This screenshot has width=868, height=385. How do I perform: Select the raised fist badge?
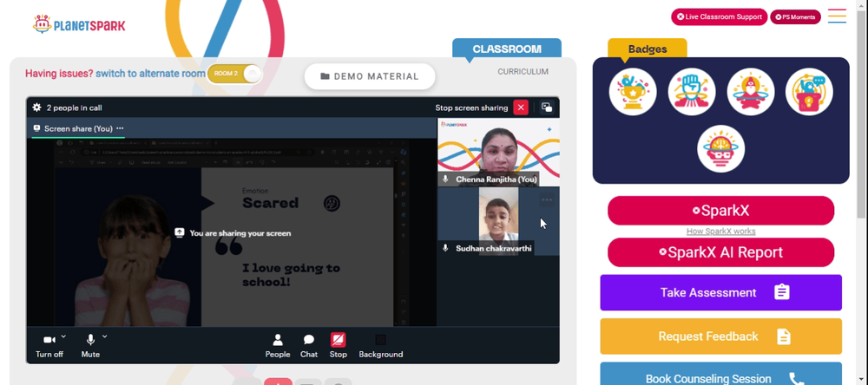tap(692, 92)
